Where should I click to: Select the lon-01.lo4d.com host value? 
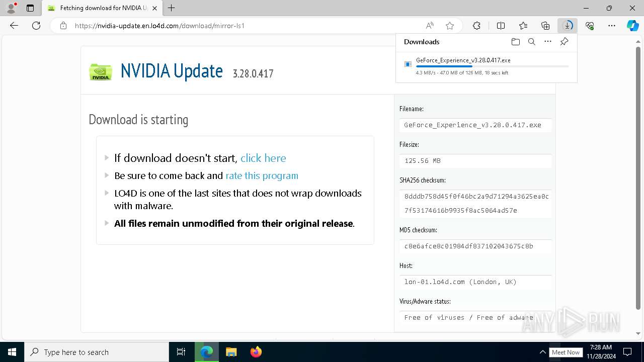[x=475, y=282]
